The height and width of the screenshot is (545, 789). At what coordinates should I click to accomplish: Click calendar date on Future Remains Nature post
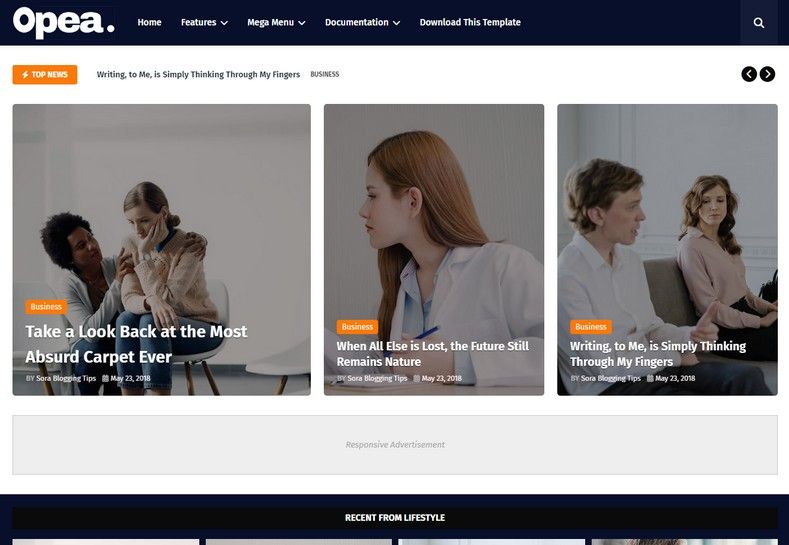pyautogui.click(x=438, y=379)
